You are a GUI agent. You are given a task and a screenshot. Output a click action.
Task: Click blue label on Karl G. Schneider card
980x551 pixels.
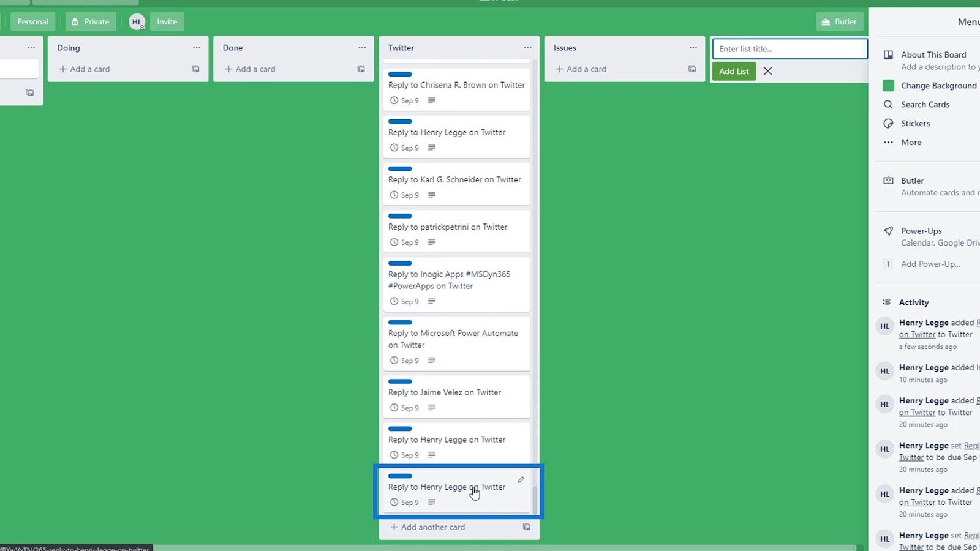[x=400, y=168]
